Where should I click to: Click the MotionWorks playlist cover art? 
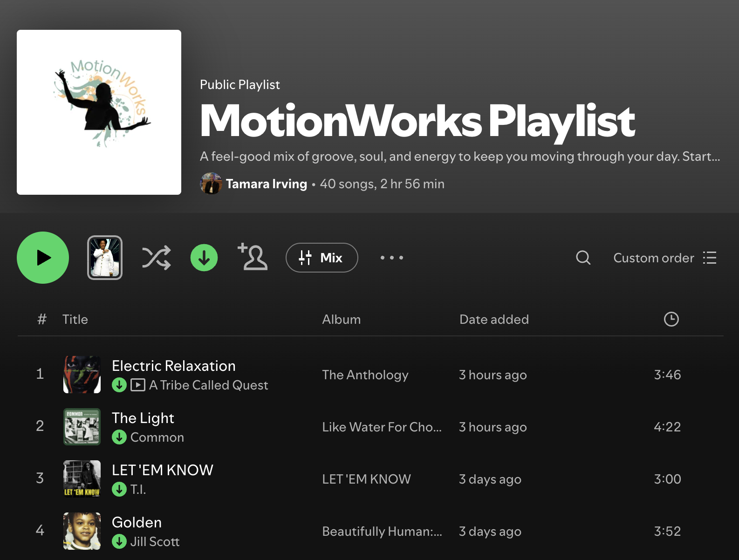[x=99, y=112]
